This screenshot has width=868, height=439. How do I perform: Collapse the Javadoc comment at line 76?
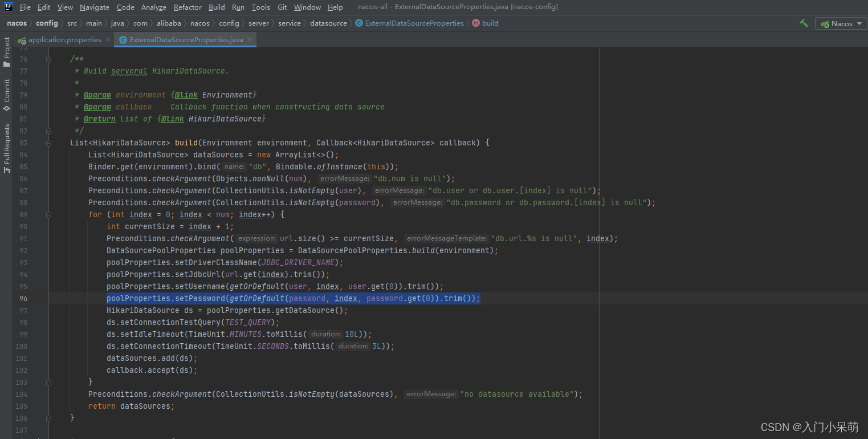(49, 59)
